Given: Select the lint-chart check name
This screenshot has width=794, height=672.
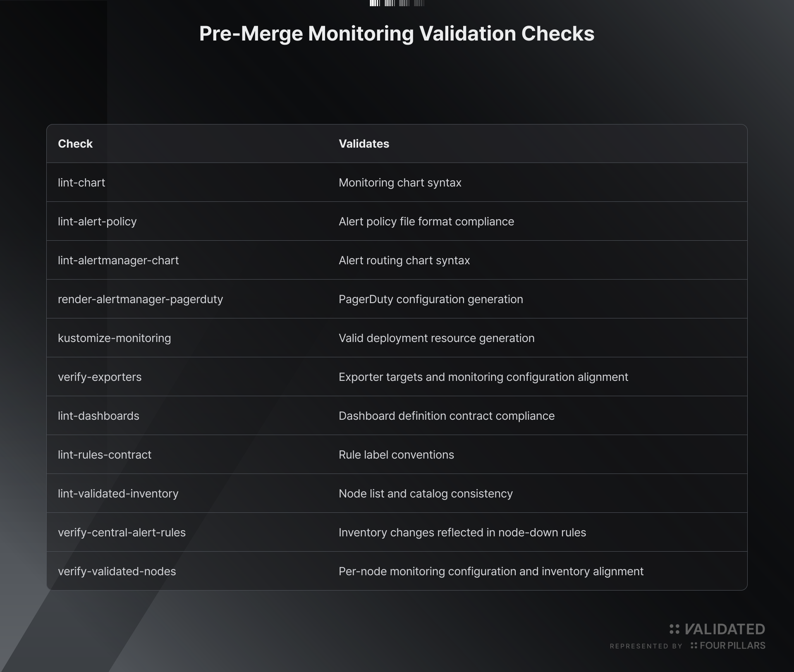Looking at the screenshot, I should point(81,182).
